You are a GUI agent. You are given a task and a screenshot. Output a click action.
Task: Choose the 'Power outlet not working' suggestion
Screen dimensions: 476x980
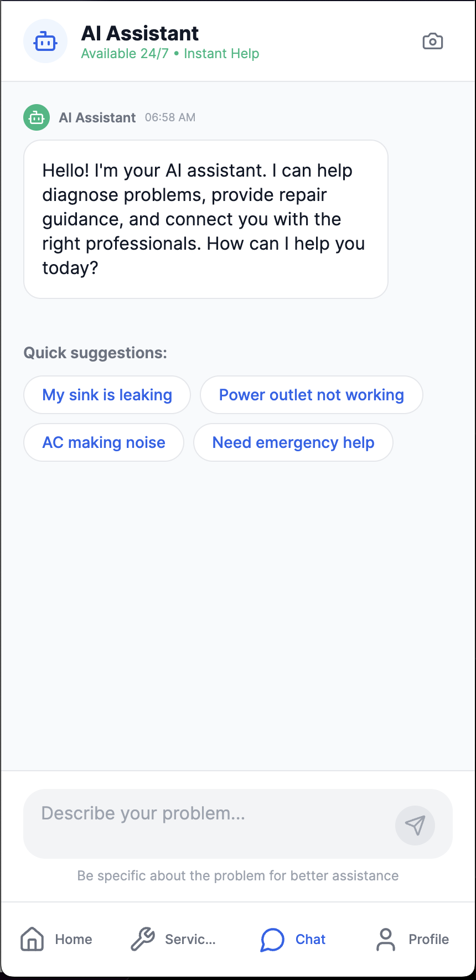pyautogui.click(x=312, y=395)
